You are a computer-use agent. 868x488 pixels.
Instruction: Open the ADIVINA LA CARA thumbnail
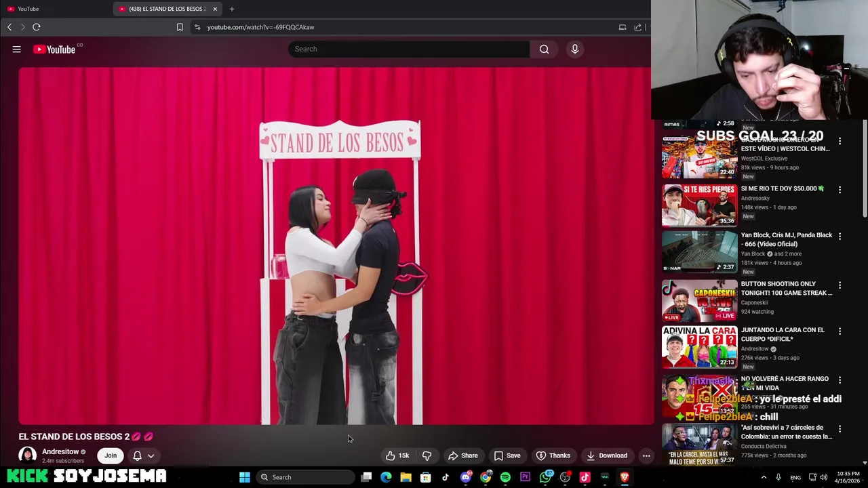pyautogui.click(x=699, y=346)
